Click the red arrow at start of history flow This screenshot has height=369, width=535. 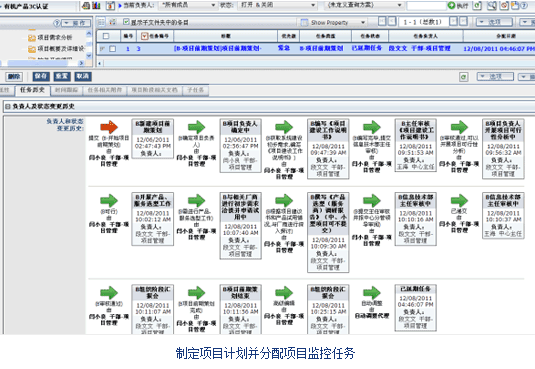[x=109, y=127]
